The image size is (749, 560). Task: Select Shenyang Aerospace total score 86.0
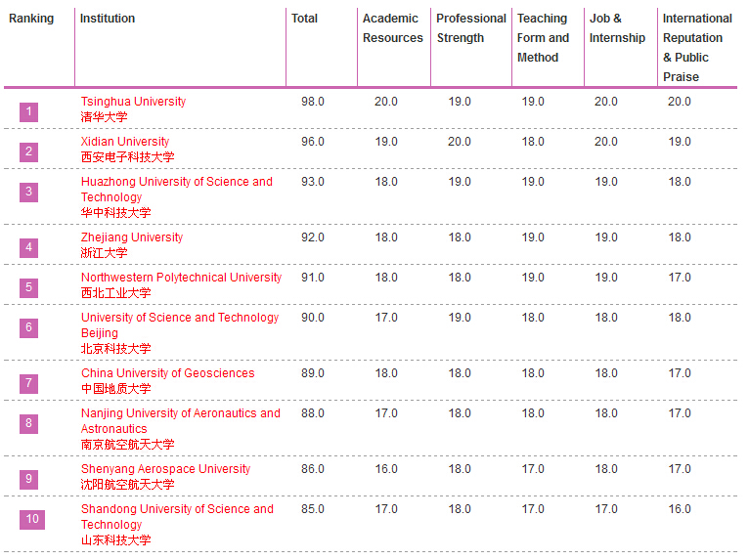pos(313,469)
